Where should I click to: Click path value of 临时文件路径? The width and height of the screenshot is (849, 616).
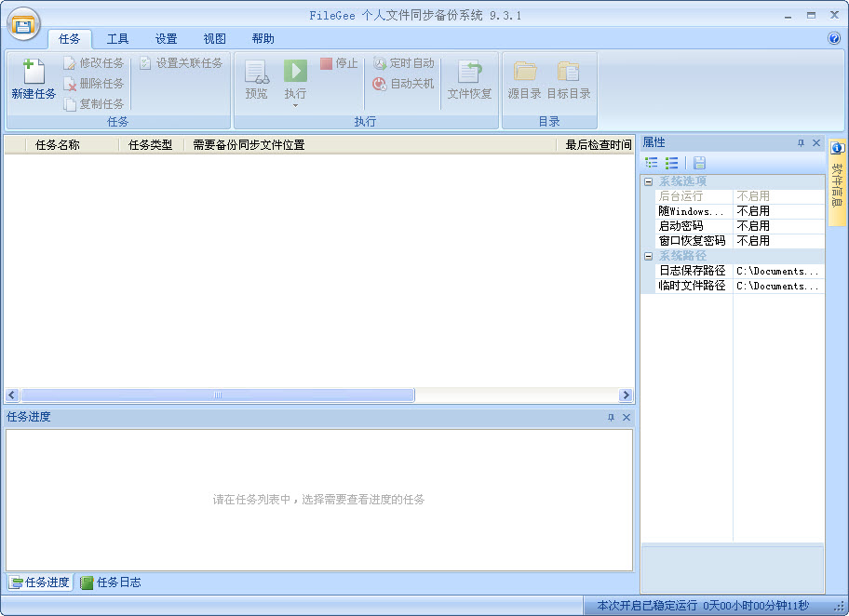777,286
